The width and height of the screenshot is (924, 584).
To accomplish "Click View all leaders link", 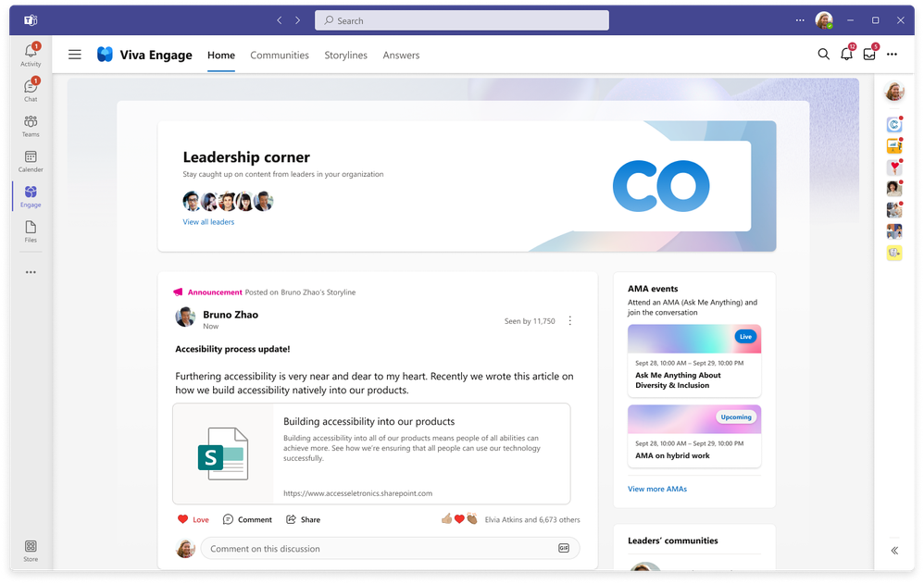I will pos(208,222).
